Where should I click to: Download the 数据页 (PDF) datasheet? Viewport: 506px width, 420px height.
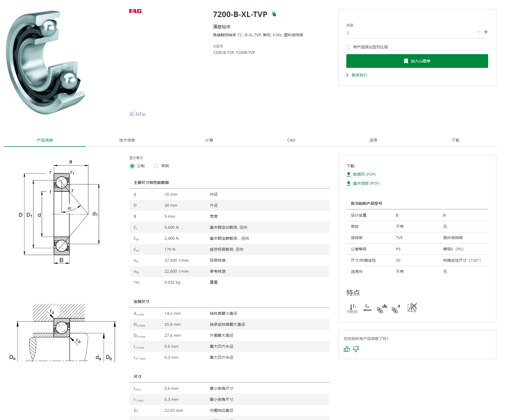pos(364,174)
